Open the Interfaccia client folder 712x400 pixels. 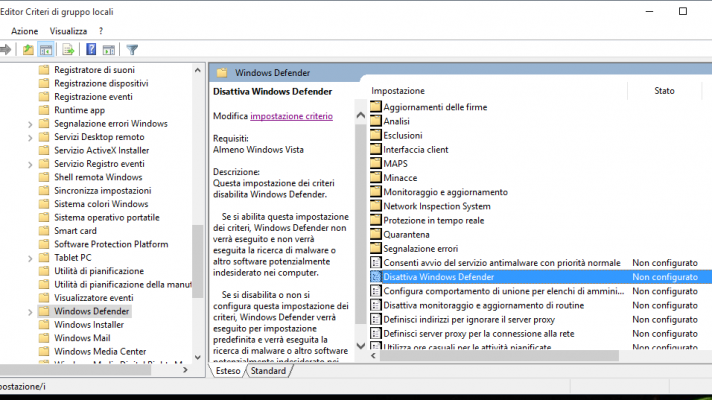[x=409, y=149]
